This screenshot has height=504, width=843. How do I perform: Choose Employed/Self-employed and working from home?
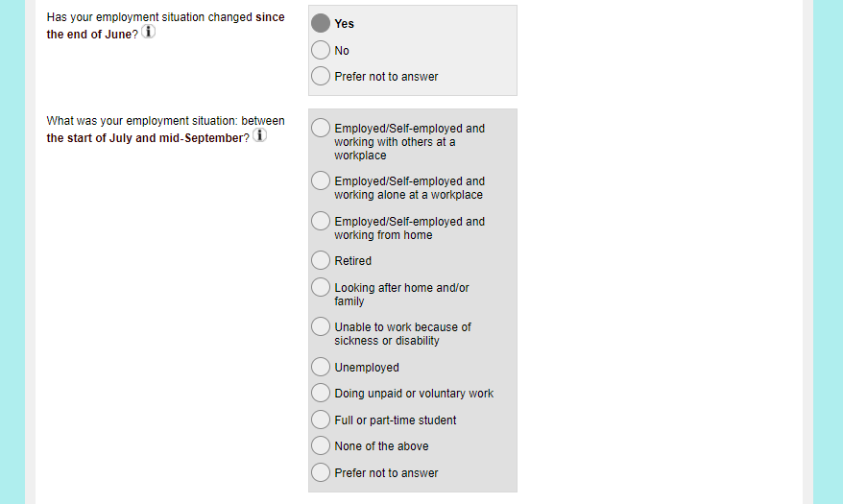[321, 222]
